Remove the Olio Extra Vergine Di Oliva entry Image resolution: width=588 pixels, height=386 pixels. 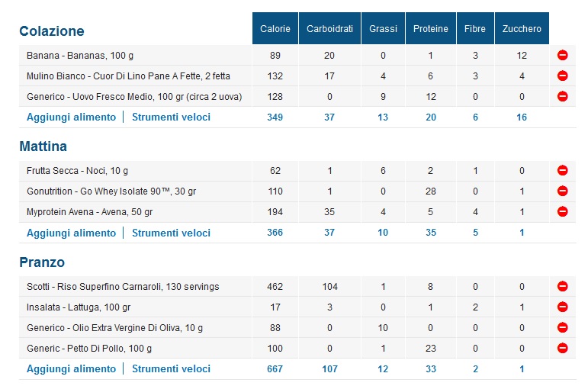(x=562, y=328)
